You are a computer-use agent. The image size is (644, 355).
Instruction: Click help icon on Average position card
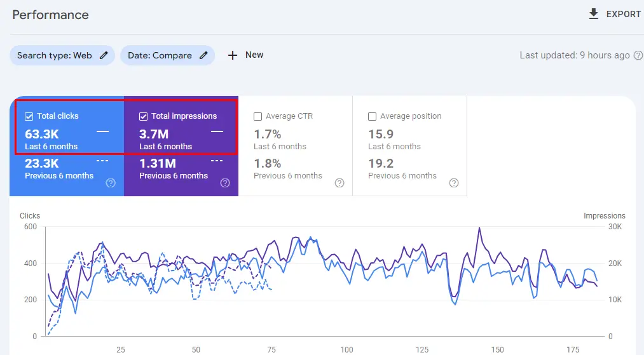[x=454, y=183]
